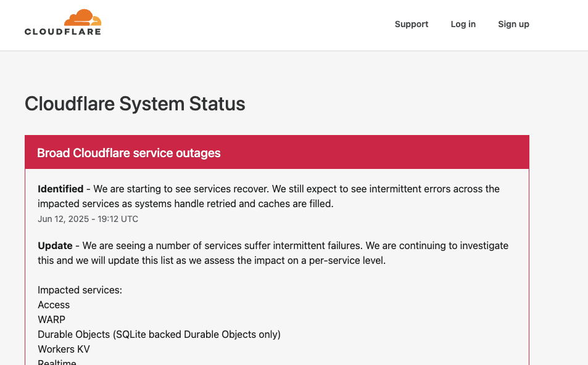Click the bold Update status label
Viewport: 588px width, 365px height.
[x=55, y=245]
